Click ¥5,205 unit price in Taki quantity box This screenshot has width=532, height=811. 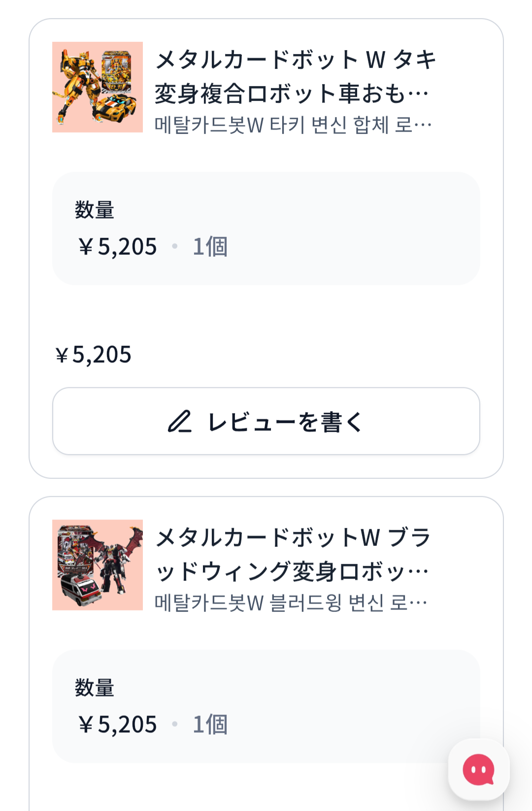[x=118, y=246]
